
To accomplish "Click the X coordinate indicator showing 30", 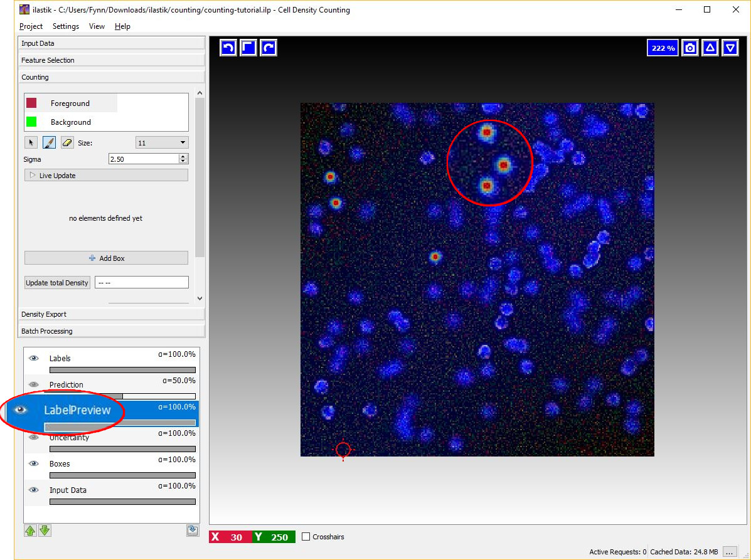I will click(x=231, y=537).
